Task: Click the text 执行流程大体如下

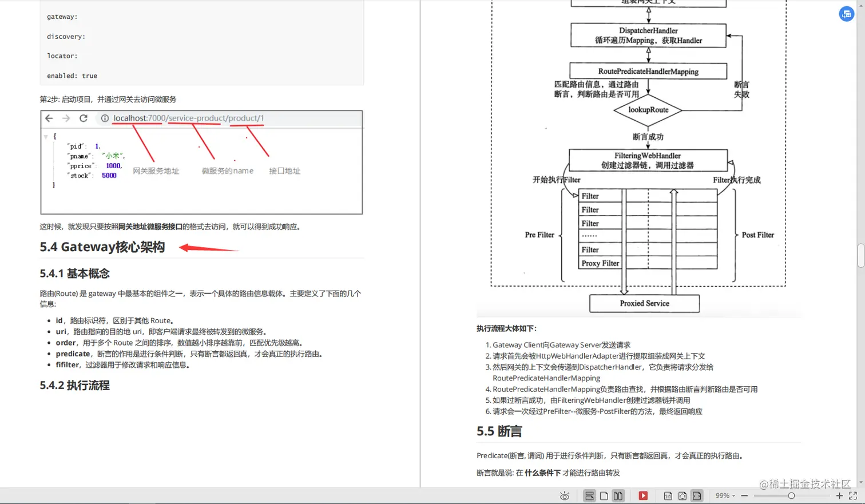Action: click(506, 328)
